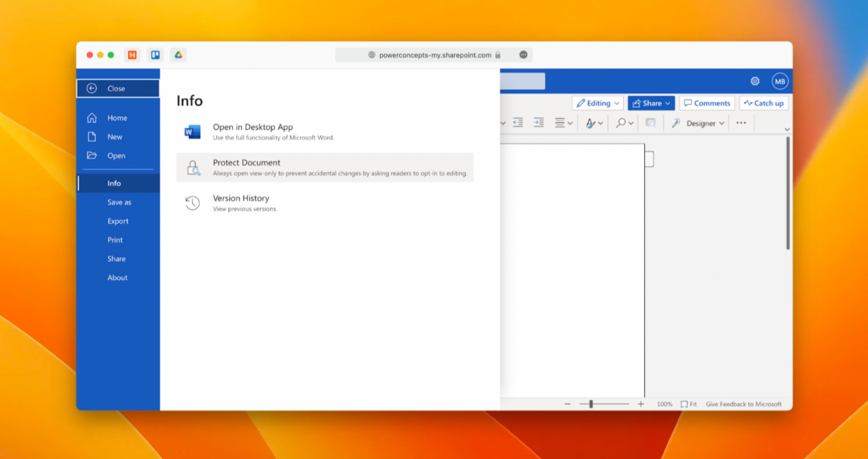The image size is (868, 459).
Task: Click the Word logo icon
Action: click(193, 132)
